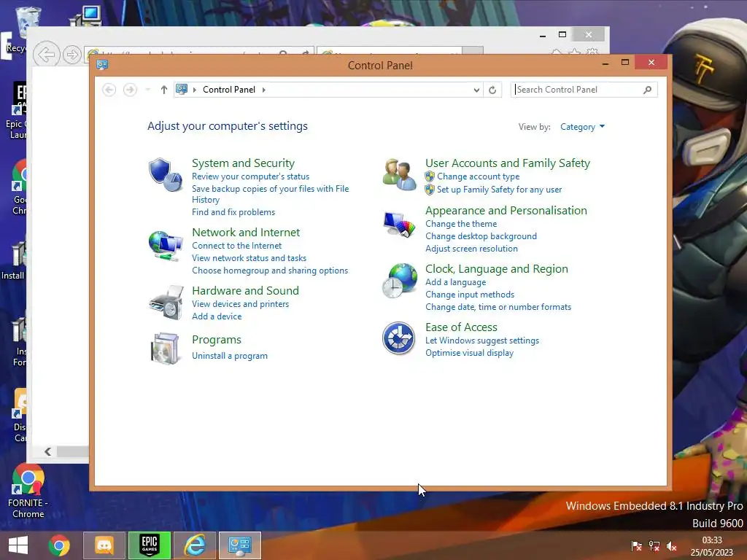Open the Ease of Access icon
Screen dimensions: 747x560
(399, 338)
